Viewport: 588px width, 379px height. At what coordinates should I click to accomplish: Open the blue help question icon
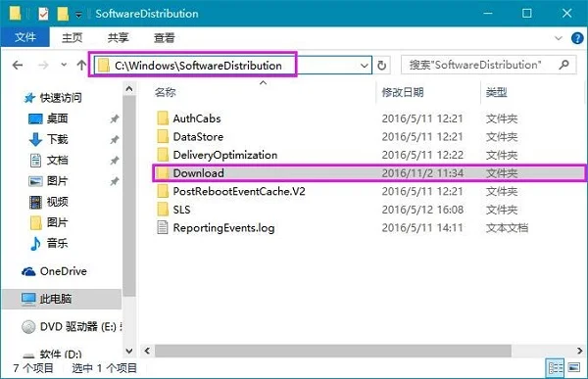pyautogui.click(x=577, y=38)
